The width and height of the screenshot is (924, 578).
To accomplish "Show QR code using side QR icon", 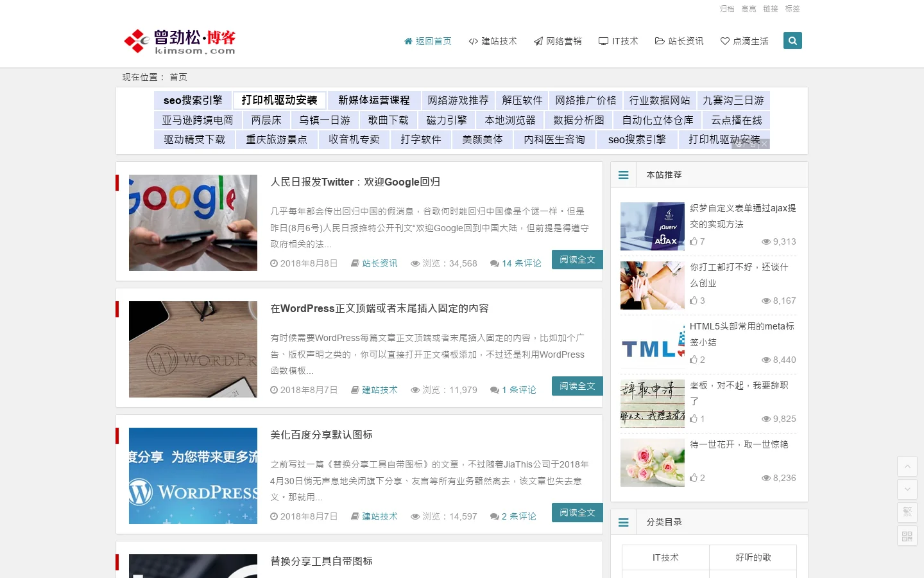I will click(x=907, y=536).
